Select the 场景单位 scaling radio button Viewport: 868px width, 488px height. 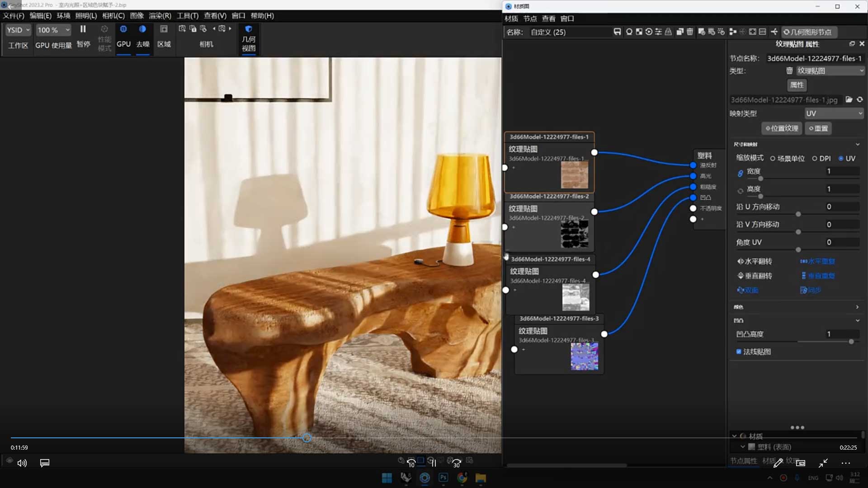click(773, 159)
